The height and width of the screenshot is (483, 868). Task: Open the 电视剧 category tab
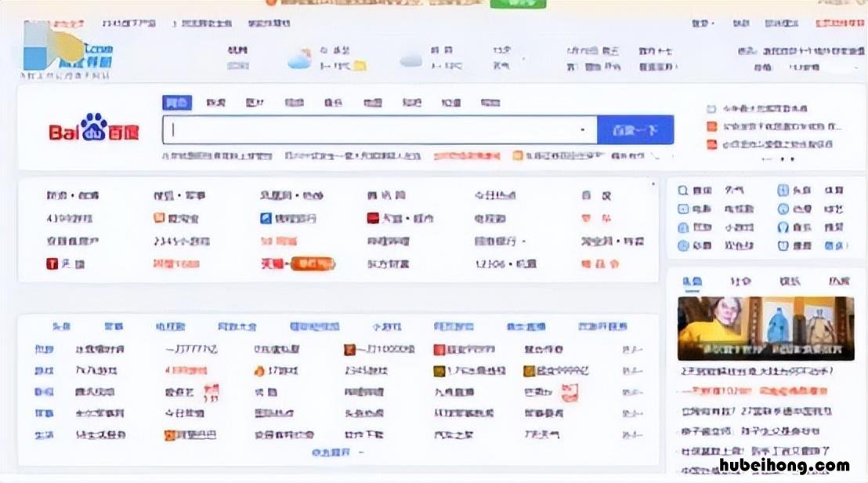click(x=171, y=327)
